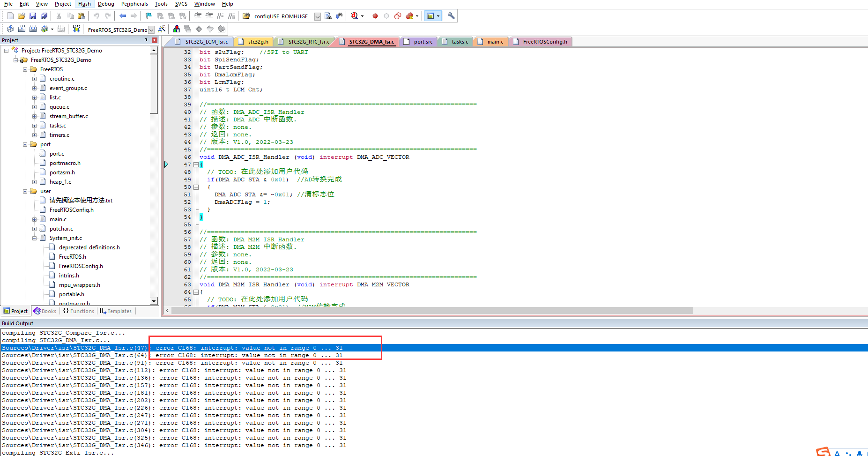868x456 pixels.
Task: Click the find text field showing configUSE_ROMHUGE
Action: point(282,16)
